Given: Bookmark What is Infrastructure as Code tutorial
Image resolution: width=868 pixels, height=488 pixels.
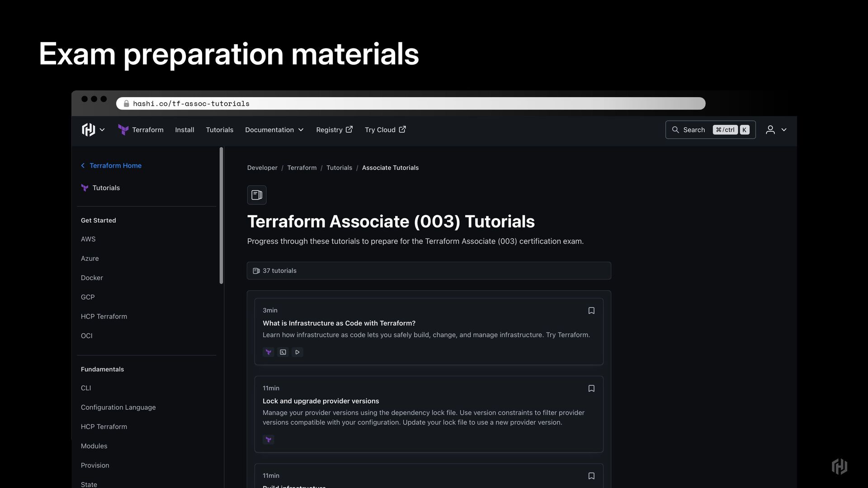Looking at the screenshot, I should click(x=591, y=310).
